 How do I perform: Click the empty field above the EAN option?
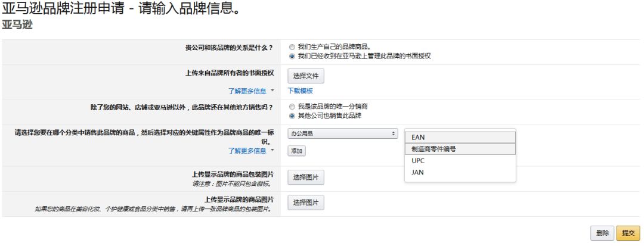[x=459, y=130]
